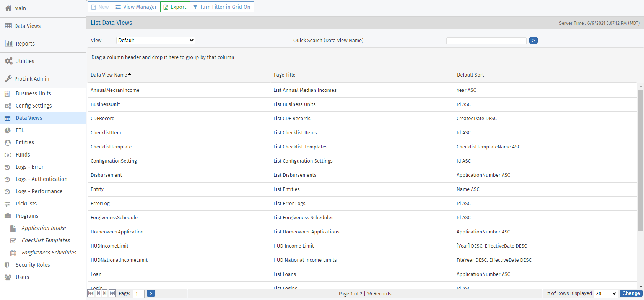Collapse the Programs section in sidebar
The height and width of the screenshot is (300, 644).
click(27, 216)
